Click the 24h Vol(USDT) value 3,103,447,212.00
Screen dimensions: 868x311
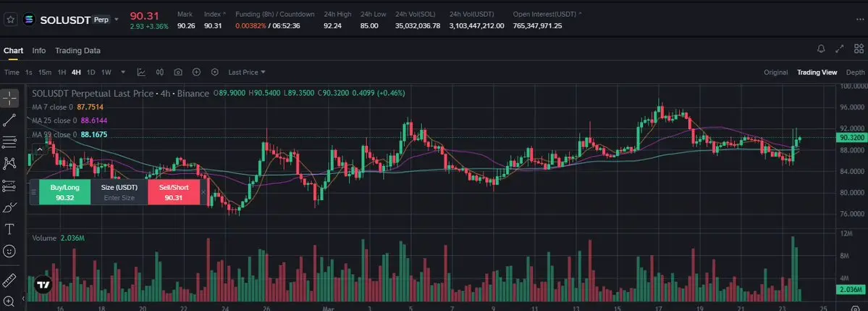tap(476, 25)
